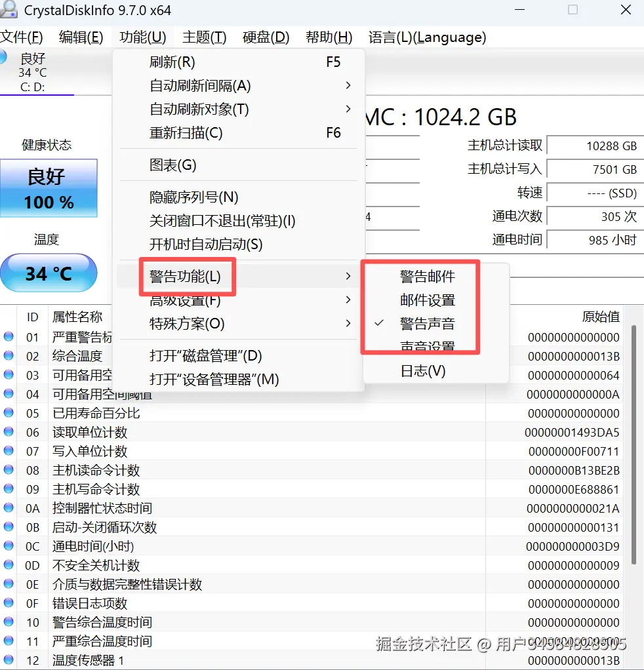Open the 帮助(H) menu
644x670 pixels.
tap(329, 37)
